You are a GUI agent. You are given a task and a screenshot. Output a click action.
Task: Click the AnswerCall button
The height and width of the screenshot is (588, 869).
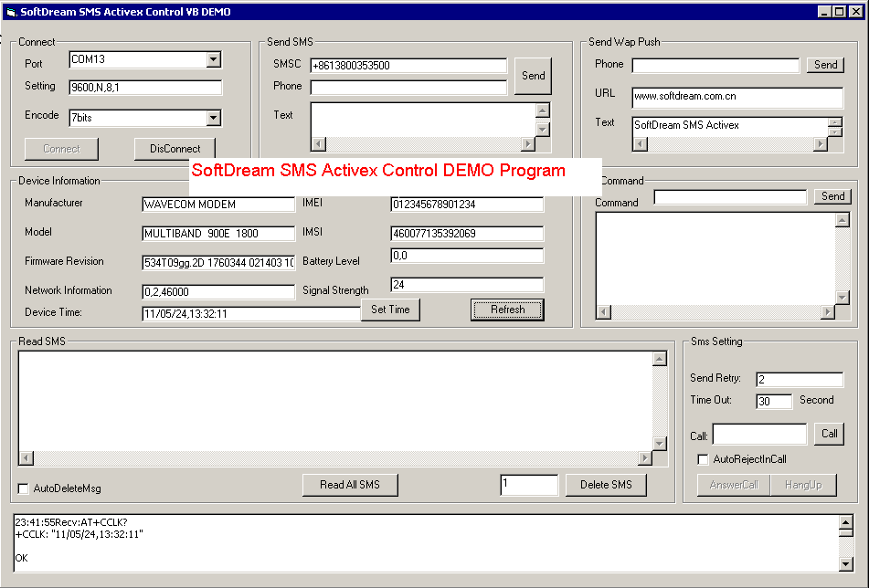734,485
